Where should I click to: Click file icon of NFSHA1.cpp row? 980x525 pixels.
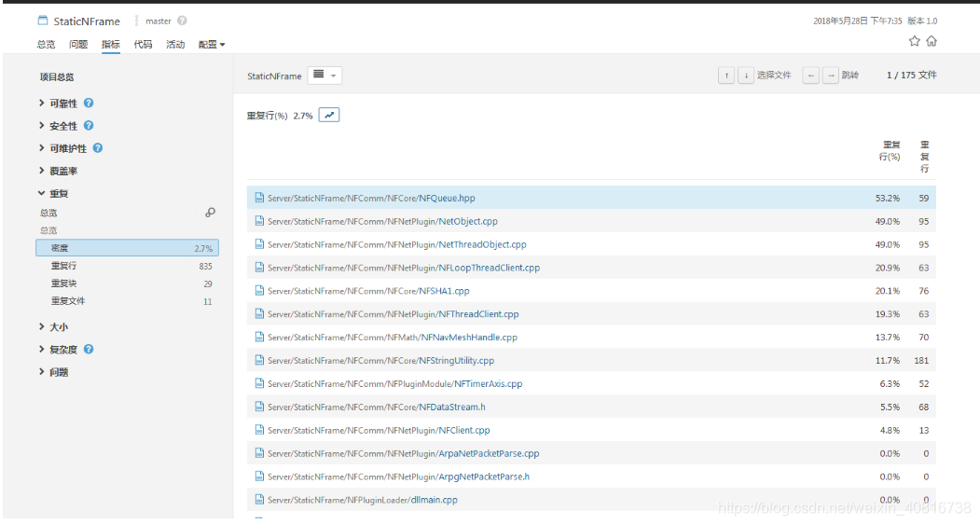point(259,290)
